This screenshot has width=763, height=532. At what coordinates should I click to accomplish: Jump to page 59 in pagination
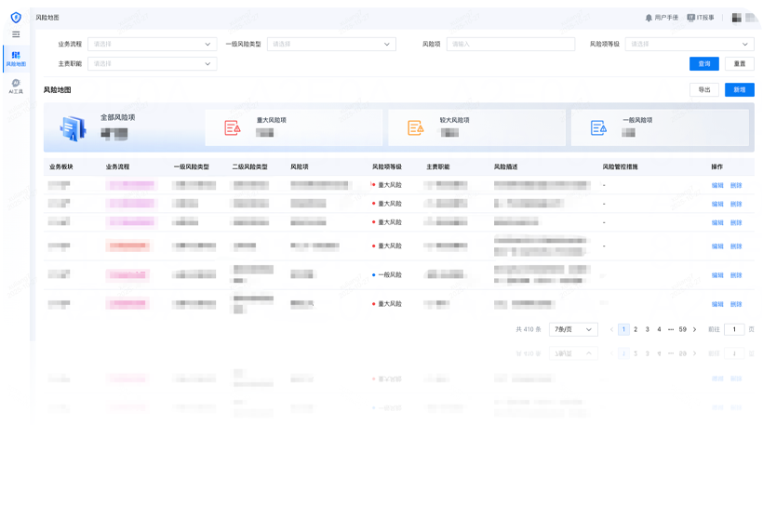tap(682, 329)
